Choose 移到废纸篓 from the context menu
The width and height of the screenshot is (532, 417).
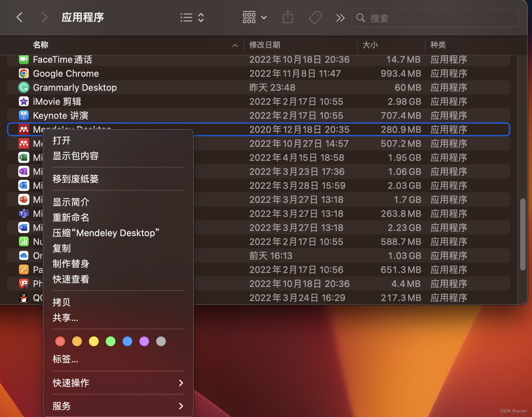[118, 179]
